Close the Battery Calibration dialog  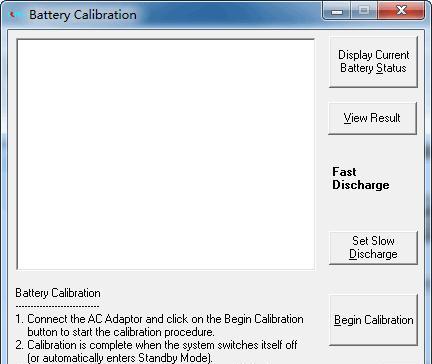[401, 11]
